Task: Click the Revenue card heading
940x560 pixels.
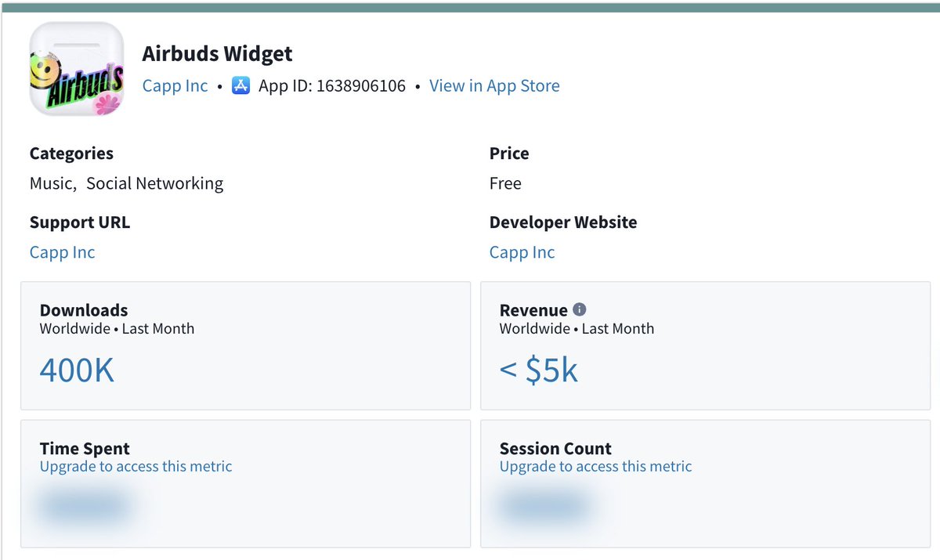Action: pos(533,310)
